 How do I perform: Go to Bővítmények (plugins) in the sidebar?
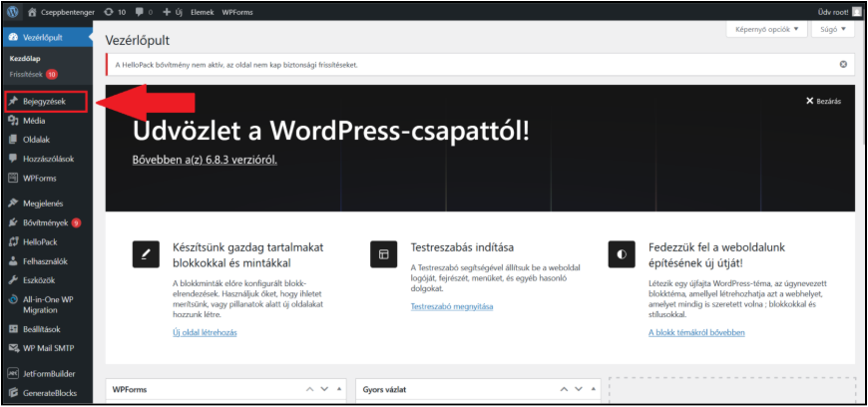44,222
